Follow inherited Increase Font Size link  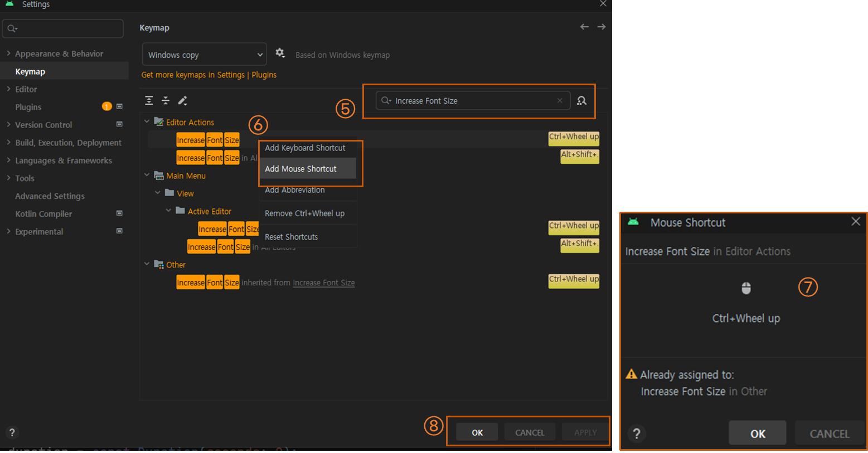click(x=324, y=282)
